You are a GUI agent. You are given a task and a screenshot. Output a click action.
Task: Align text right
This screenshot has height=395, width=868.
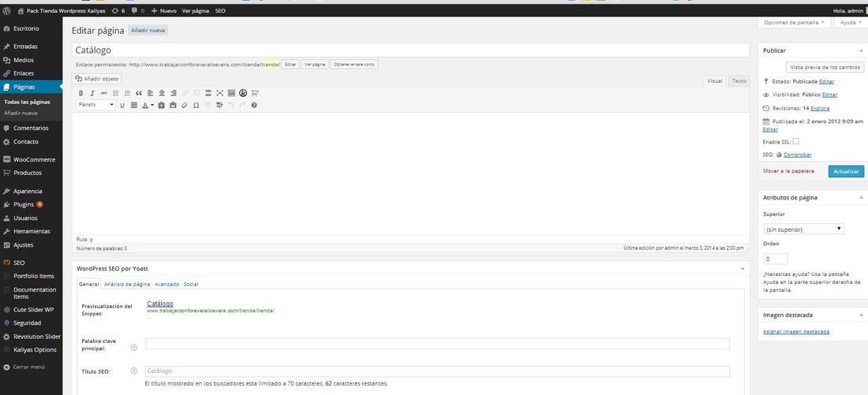tap(174, 93)
